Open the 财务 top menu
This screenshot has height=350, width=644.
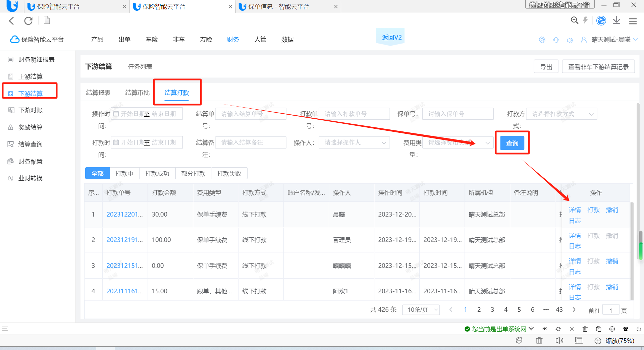233,40
